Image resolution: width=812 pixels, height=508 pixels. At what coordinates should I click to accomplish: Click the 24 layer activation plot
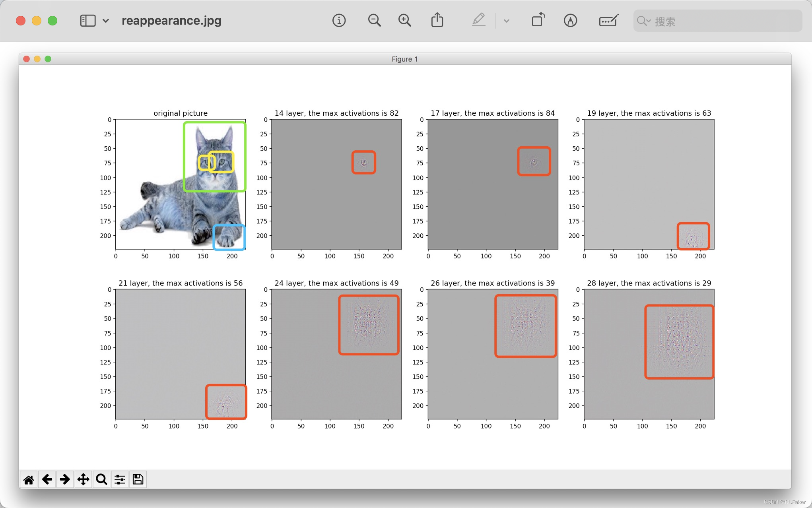click(336, 354)
